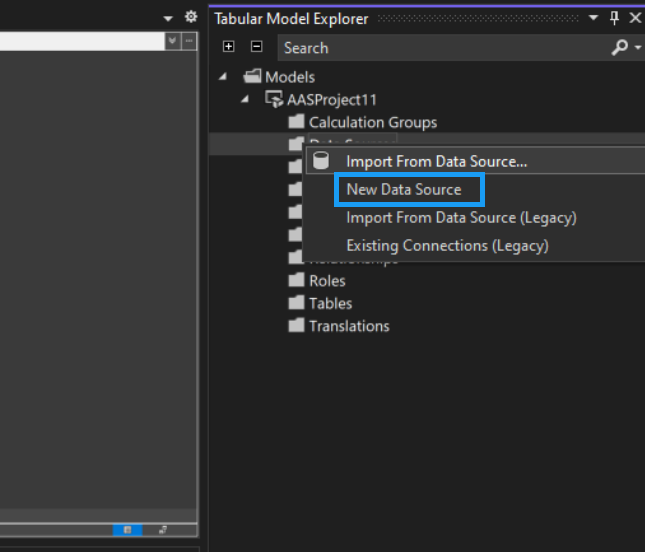This screenshot has height=552, width=645.
Task: Expand the left pane combo box chevron
Action: [172, 41]
